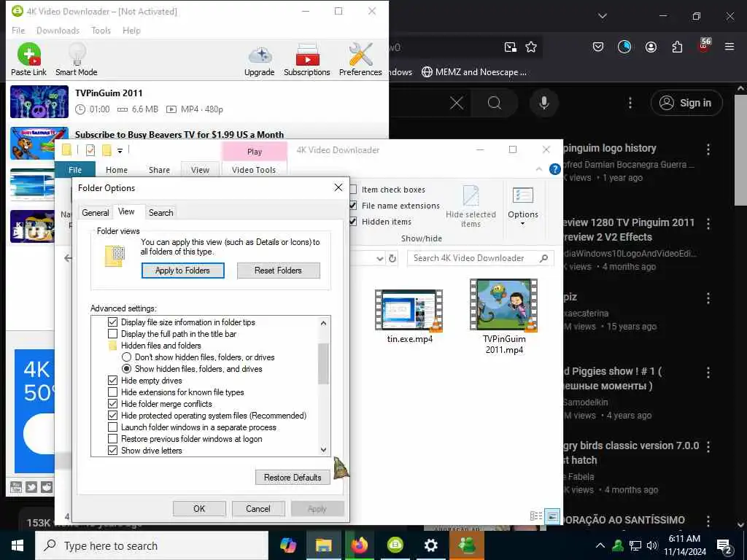
Task: Enable Restore previous folder windows at logon
Action: click(x=112, y=438)
